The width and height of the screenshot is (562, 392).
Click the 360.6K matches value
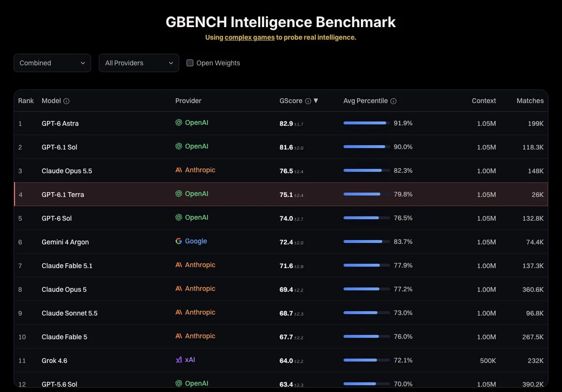click(532, 289)
